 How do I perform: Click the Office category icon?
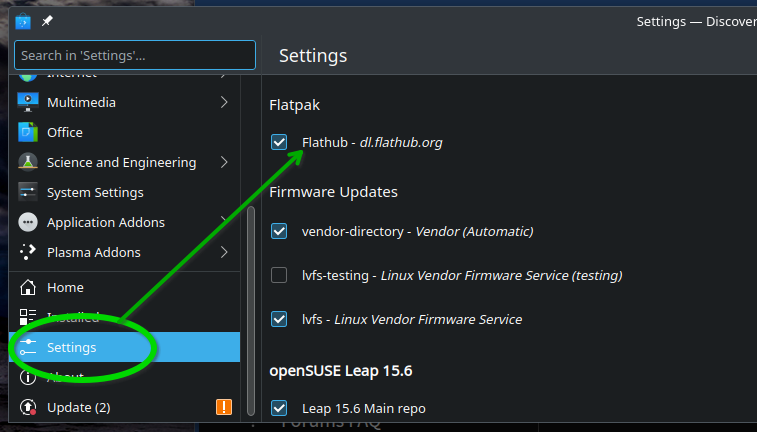click(x=28, y=132)
